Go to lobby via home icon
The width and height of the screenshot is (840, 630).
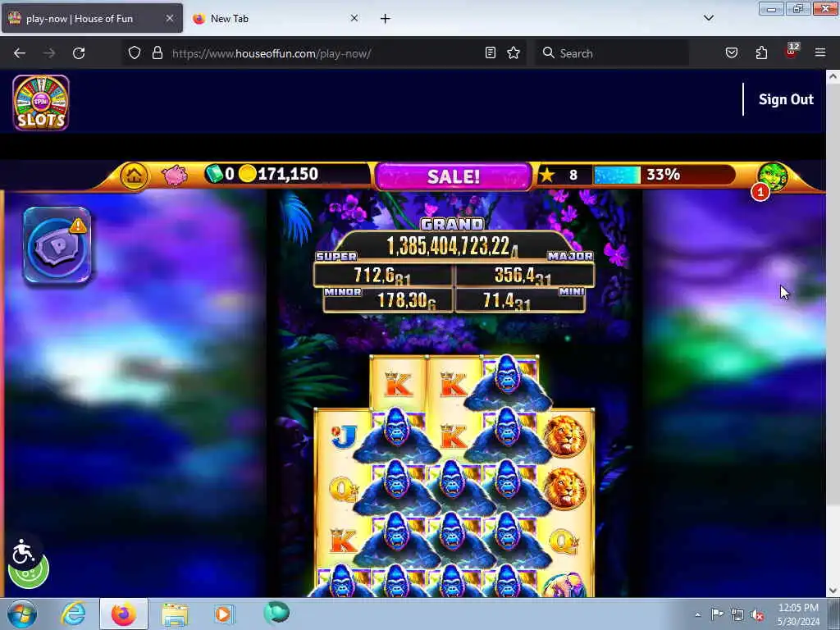click(x=134, y=175)
